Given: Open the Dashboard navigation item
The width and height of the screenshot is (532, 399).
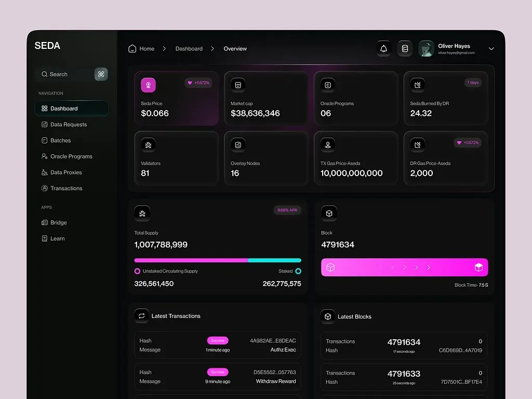Looking at the screenshot, I should click(72, 108).
